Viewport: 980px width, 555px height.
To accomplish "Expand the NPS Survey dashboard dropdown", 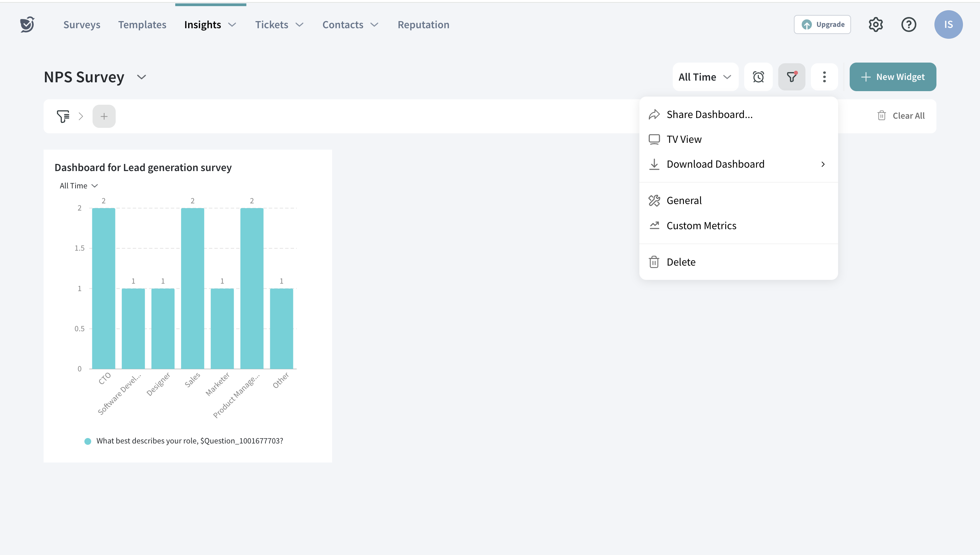I will pyautogui.click(x=142, y=78).
